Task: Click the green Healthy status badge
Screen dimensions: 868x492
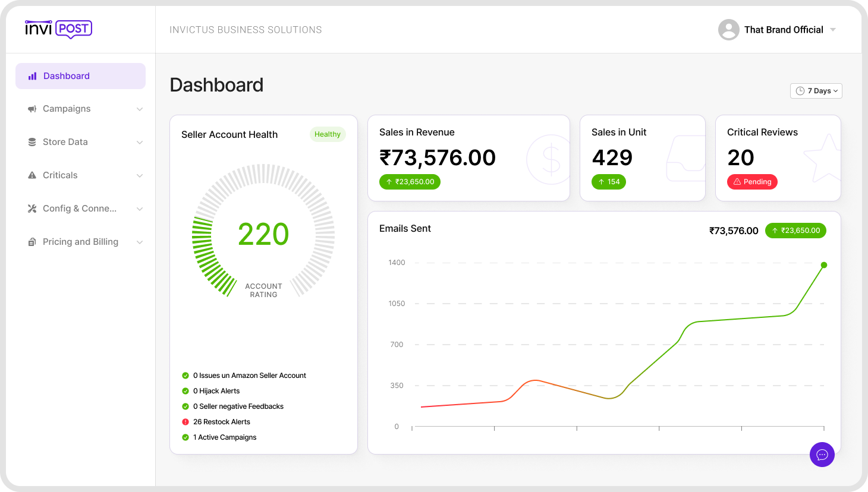Action: [327, 134]
